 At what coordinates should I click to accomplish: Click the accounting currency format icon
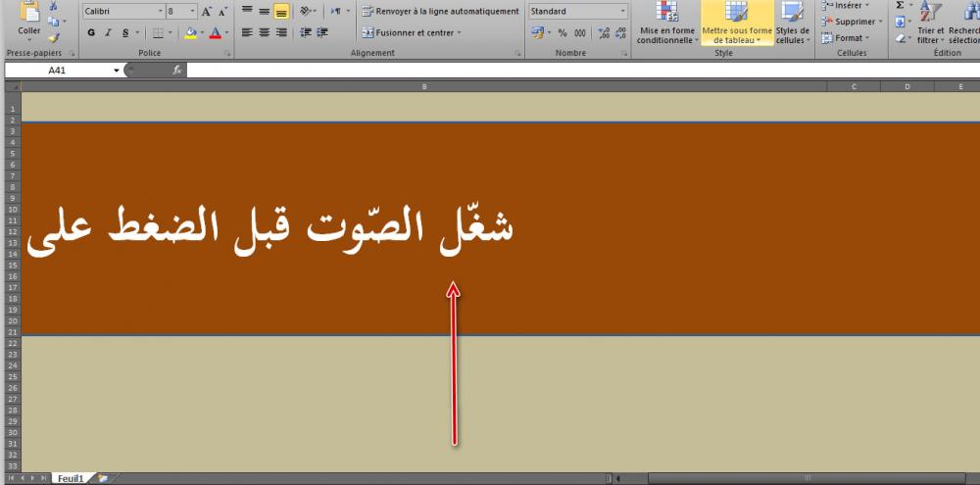pyautogui.click(x=537, y=32)
